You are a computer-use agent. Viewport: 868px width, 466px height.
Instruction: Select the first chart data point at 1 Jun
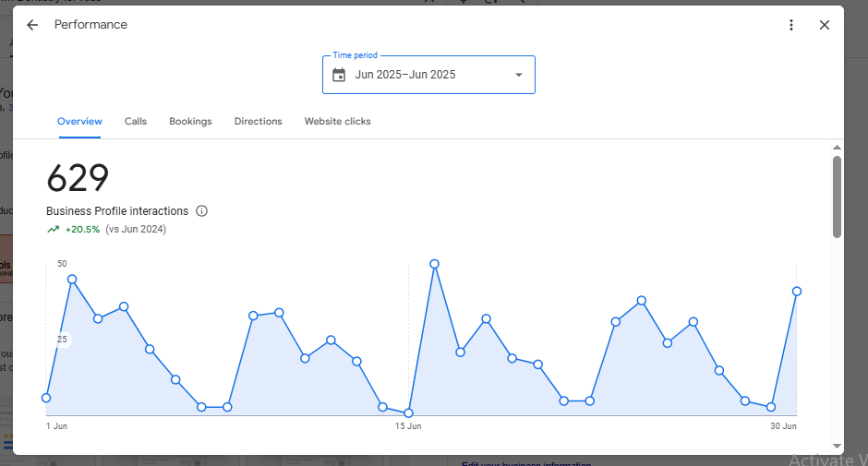[x=46, y=398]
